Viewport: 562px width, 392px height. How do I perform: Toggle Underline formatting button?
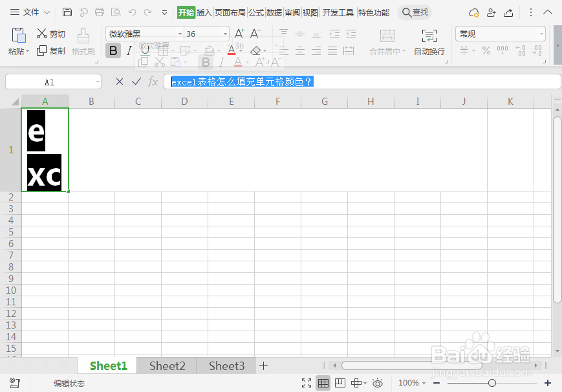point(145,50)
